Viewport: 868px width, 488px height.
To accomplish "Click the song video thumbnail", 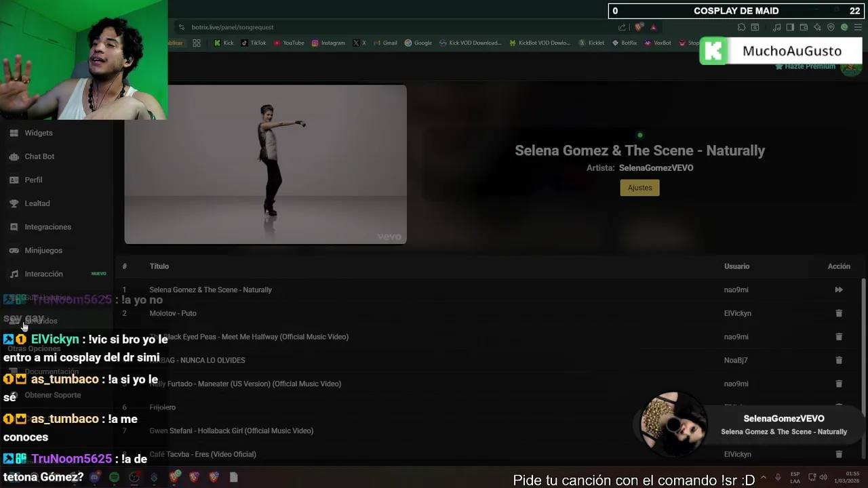I will [265, 164].
